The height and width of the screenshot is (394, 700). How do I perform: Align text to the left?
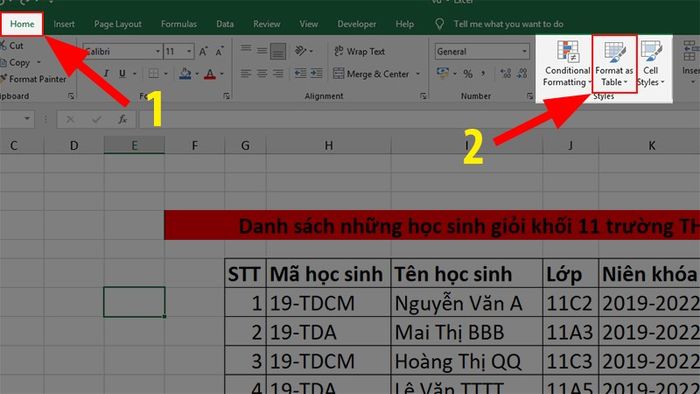coord(246,73)
